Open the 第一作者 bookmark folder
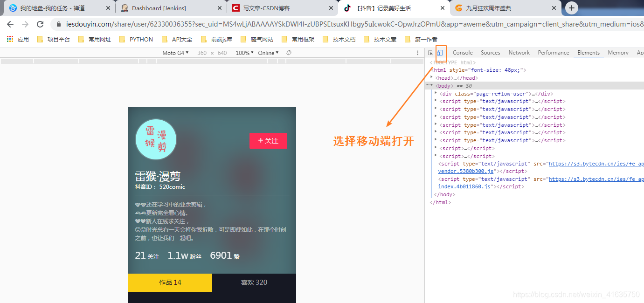 421,40
